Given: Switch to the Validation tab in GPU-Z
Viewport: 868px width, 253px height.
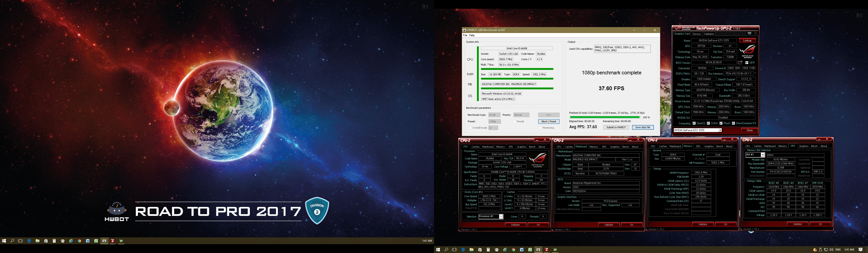Looking at the screenshot, I should pyautogui.click(x=709, y=34).
